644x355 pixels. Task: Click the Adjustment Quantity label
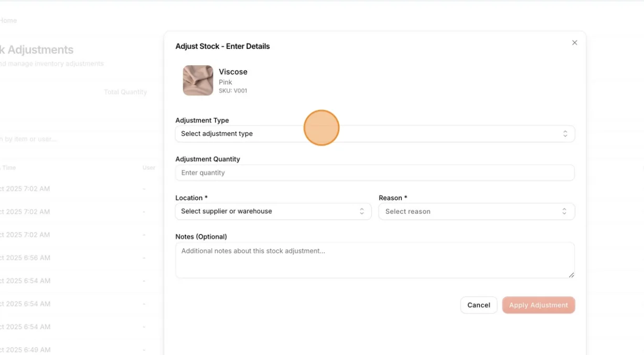[x=208, y=159]
